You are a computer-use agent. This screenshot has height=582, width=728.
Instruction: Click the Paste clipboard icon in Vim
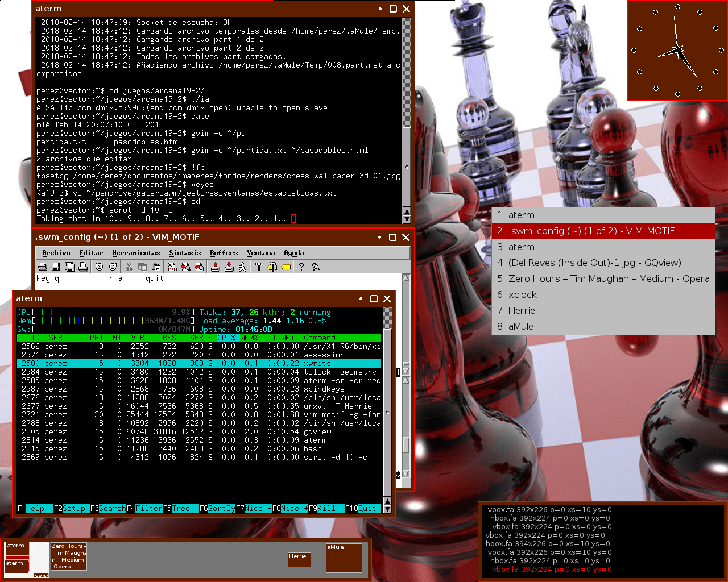[x=156, y=267]
